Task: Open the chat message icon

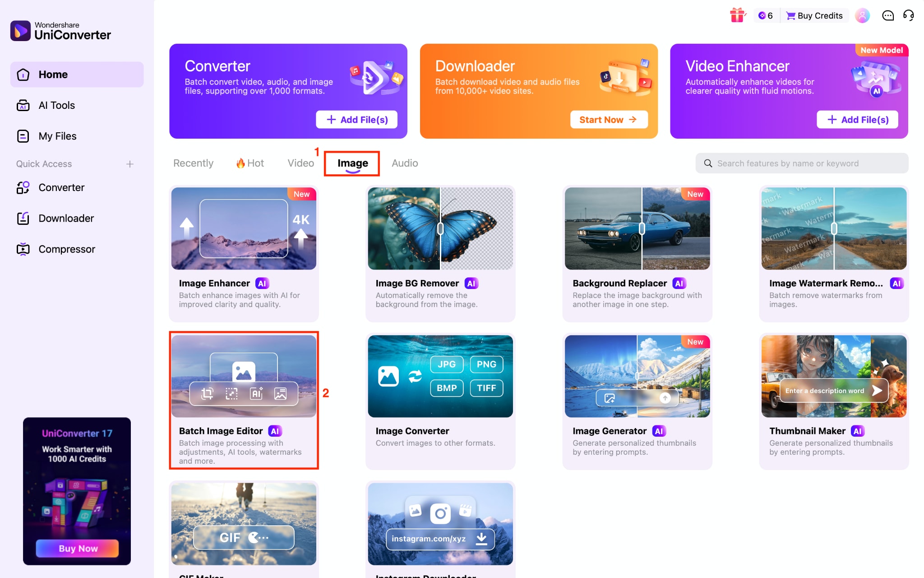Action: [x=887, y=16]
